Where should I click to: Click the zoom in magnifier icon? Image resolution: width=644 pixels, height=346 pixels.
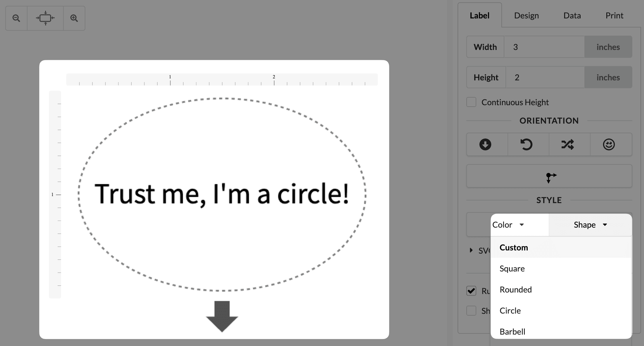click(74, 18)
